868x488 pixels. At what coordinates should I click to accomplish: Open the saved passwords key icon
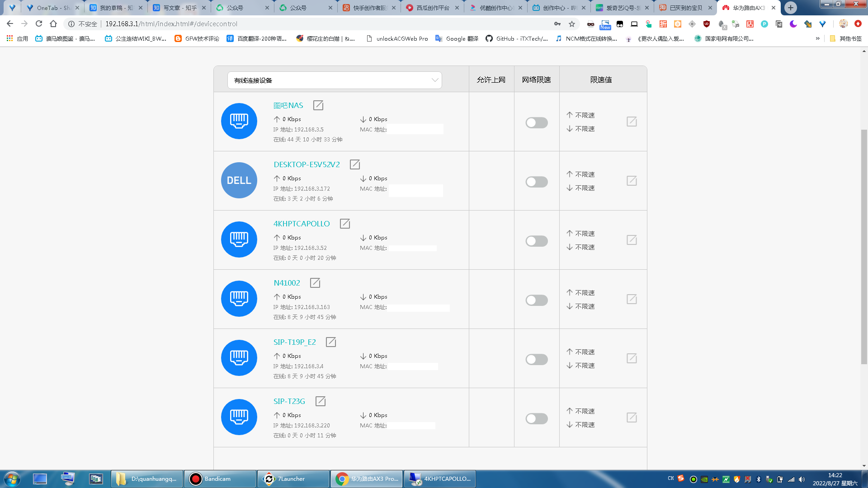pyautogui.click(x=557, y=24)
